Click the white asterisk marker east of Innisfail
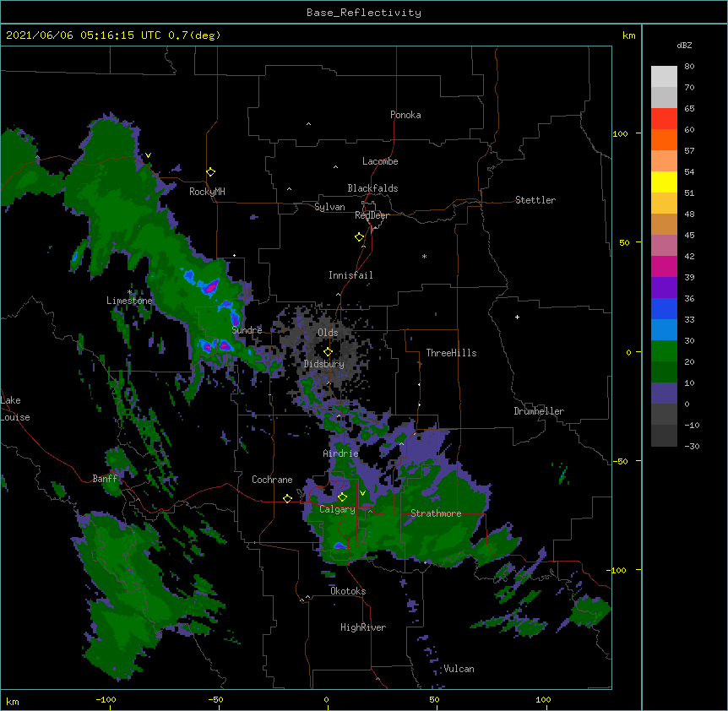728x711 pixels. coord(424,256)
